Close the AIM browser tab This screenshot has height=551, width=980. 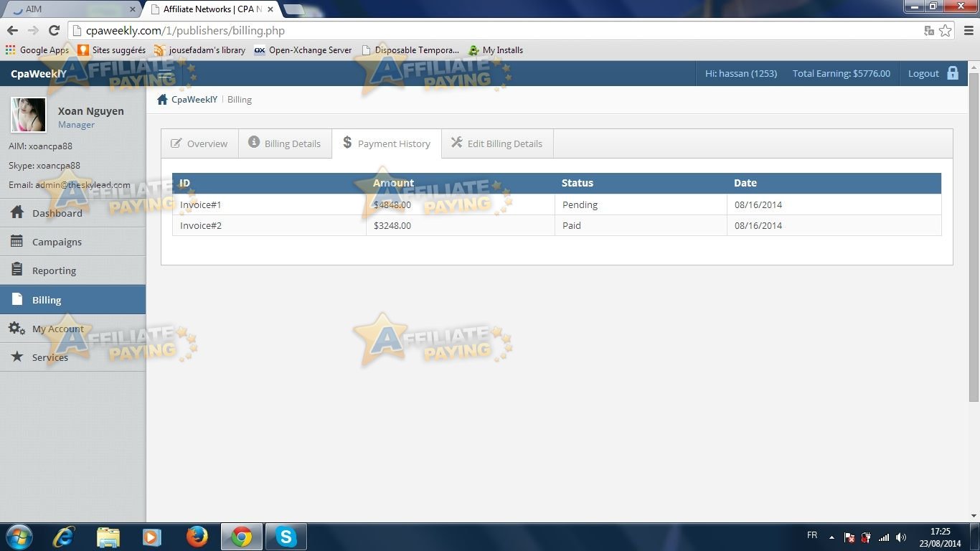pos(132,9)
